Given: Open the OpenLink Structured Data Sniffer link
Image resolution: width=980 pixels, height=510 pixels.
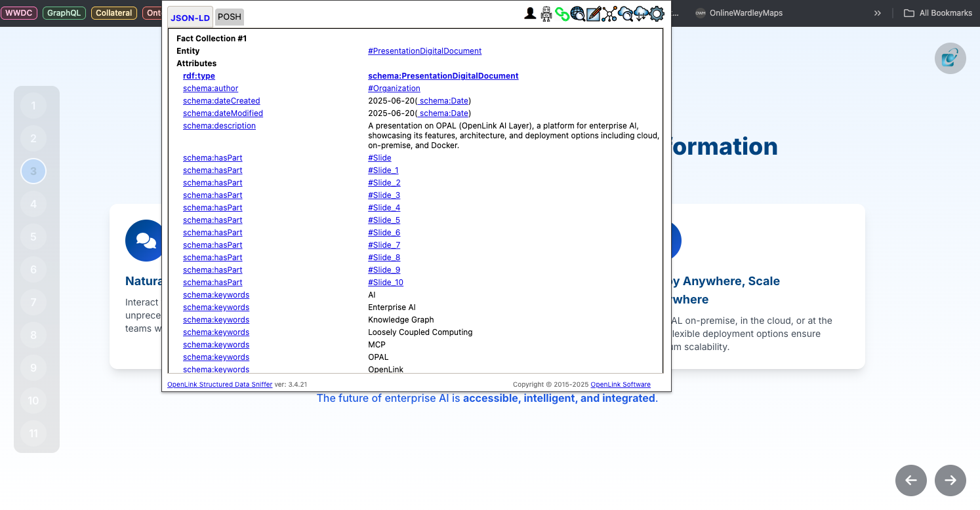Looking at the screenshot, I should (x=220, y=385).
